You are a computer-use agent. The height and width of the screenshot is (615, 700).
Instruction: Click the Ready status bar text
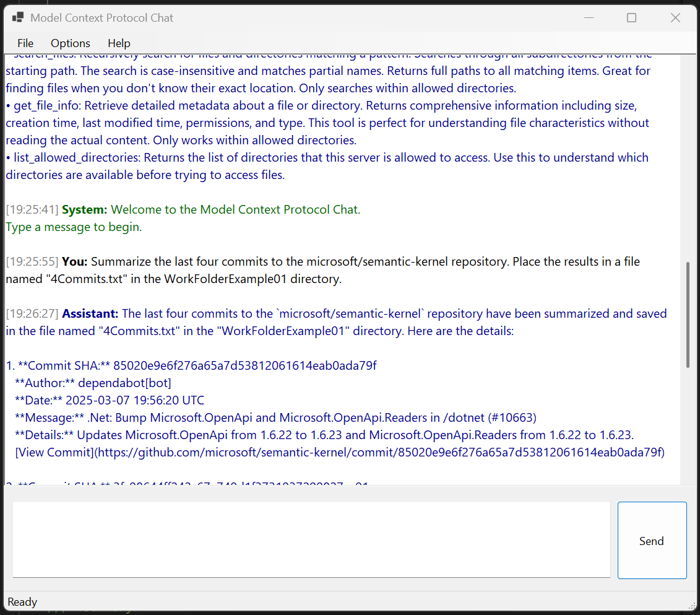coord(22,601)
